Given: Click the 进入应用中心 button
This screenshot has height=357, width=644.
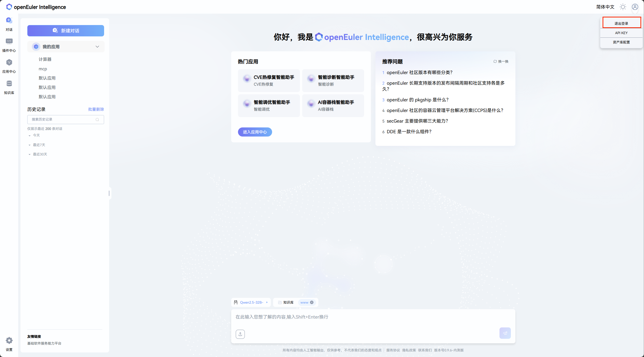Looking at the screenshot, I should coord(255,132).
